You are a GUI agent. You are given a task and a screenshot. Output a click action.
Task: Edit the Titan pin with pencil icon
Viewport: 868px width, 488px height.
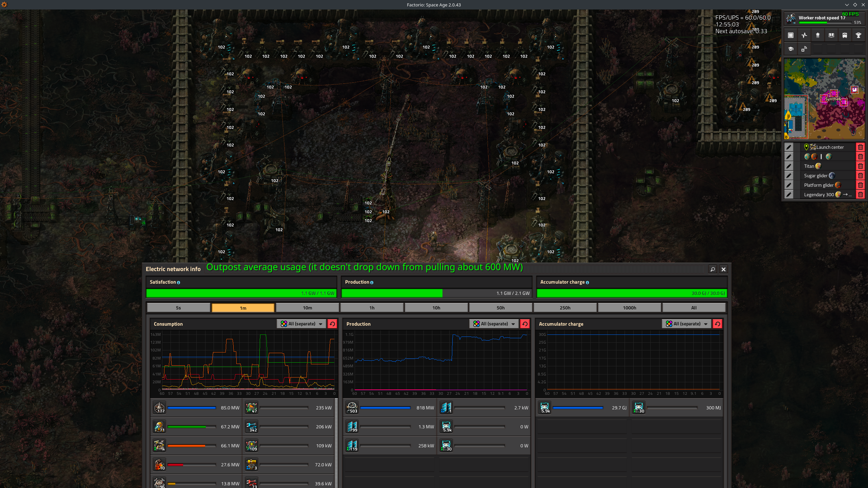pyautogui.click(x=789, y=166)
